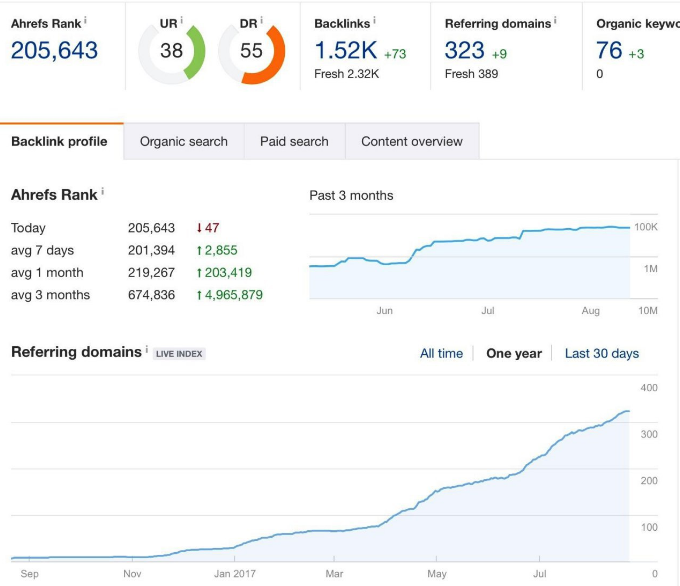680x586 pixels.
Task: Click avg 7 days value 201,394
Action: pyautogui.click(x=151, y=250)
